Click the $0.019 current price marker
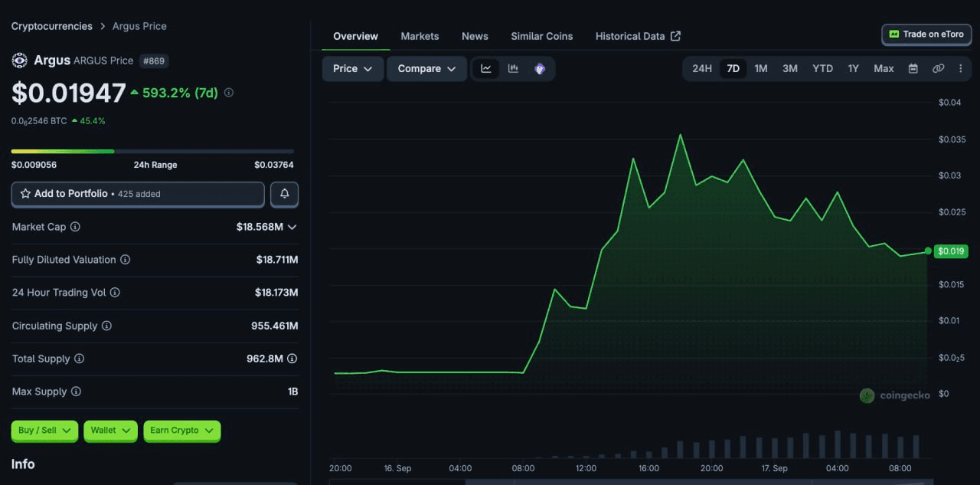 [x=952, y=251]
